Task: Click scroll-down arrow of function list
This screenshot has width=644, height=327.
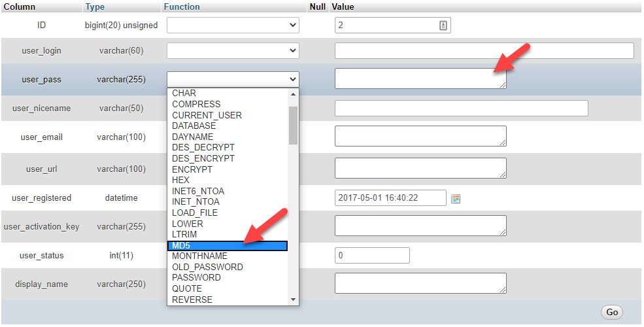Action: tap(294, 300)
